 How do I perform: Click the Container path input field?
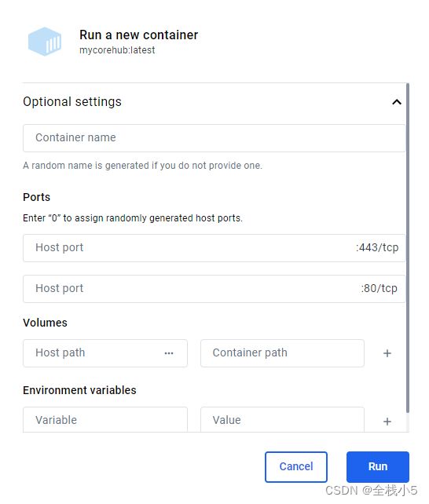tap(282, 353)
